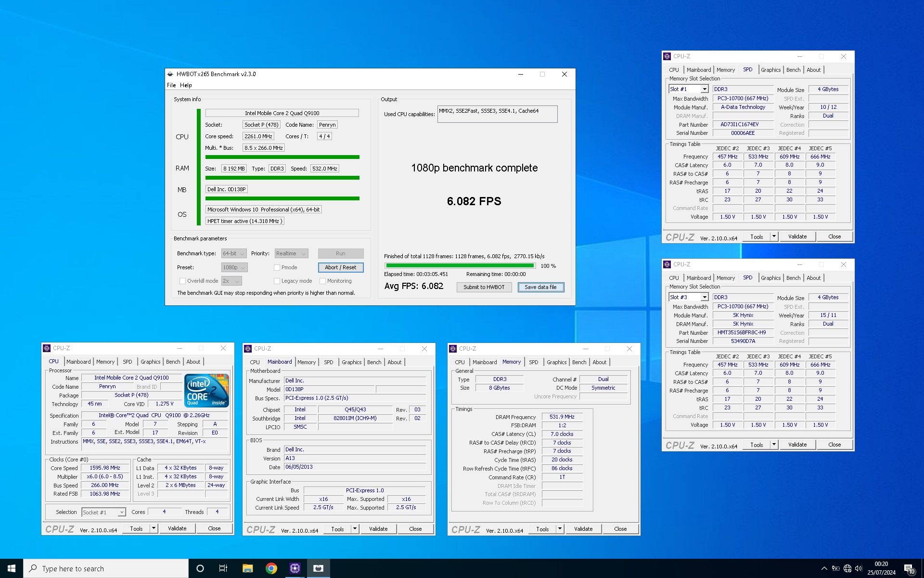The image size is (924, 578).
Task: Open Benchmark type 64-bit dropdown
Action: click(234, 253)
